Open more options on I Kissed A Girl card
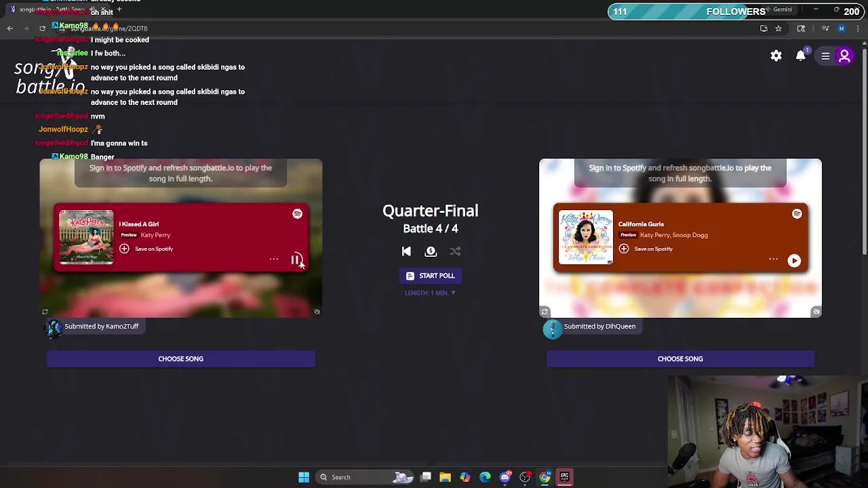The image size is (868, 488). [274, 259]
